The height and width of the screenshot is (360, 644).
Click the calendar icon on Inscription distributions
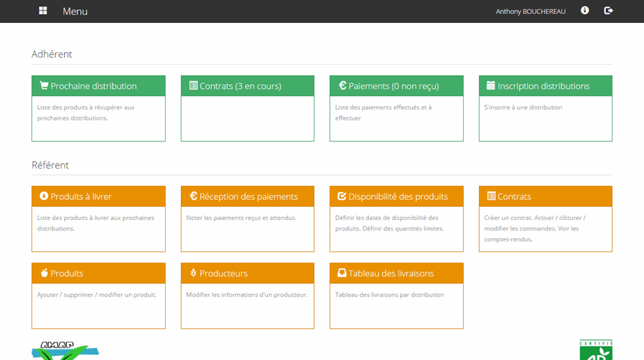point(490,86)
